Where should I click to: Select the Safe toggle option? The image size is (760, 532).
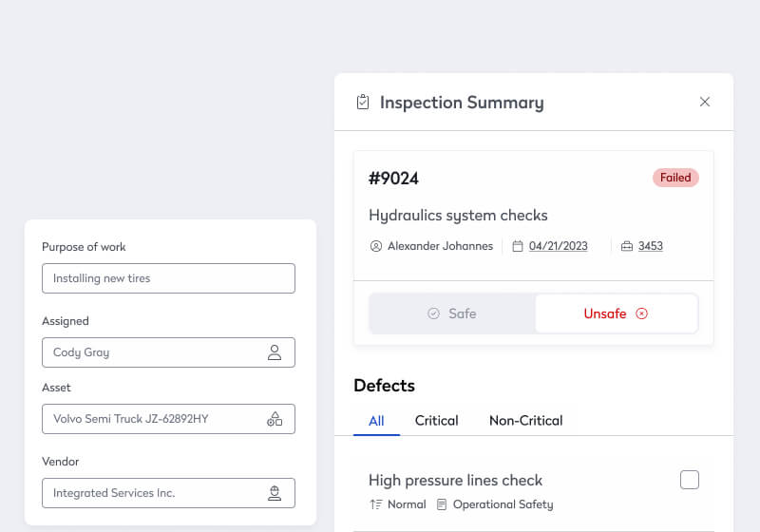pyautogui.click(x=452, y=313)
